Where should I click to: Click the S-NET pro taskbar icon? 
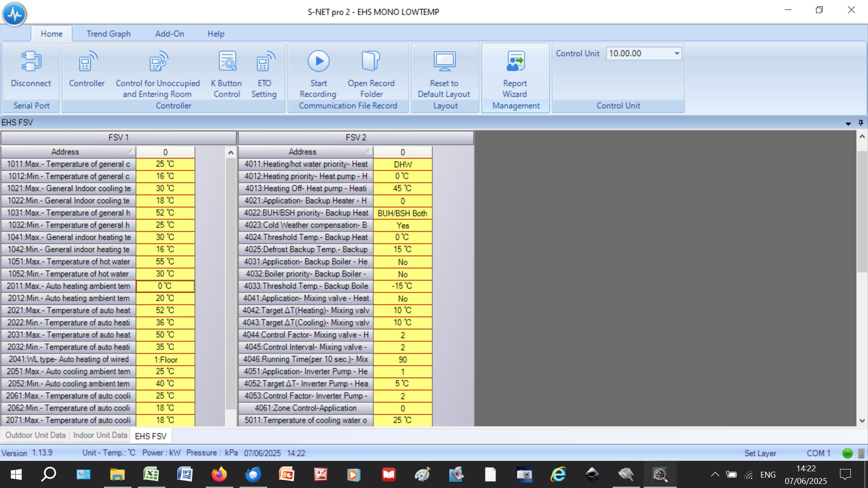(x=660, y=474)
